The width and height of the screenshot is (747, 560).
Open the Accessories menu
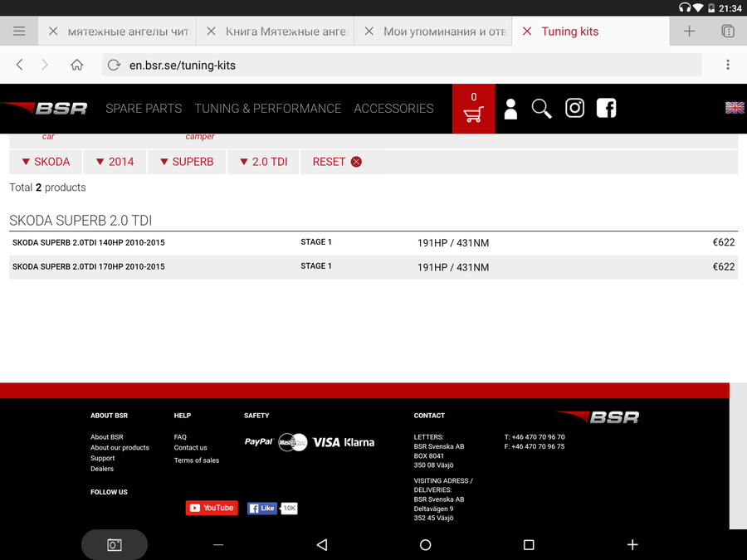tap(393, 109)
